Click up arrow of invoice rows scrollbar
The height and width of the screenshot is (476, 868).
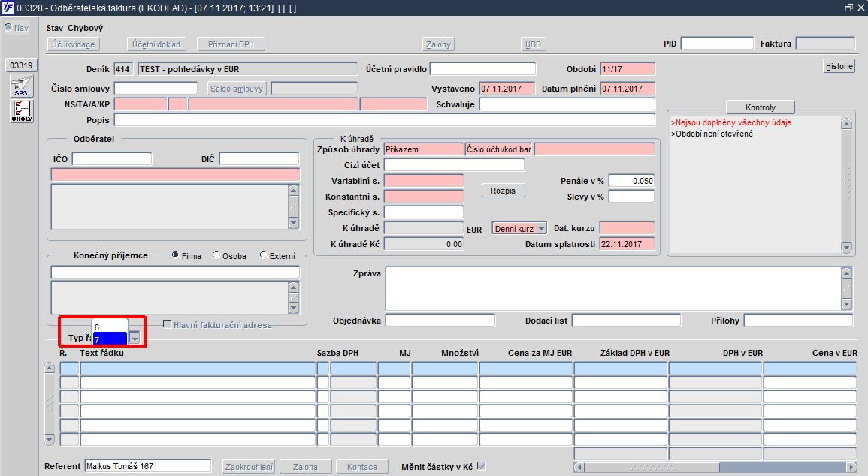point(50,369)
